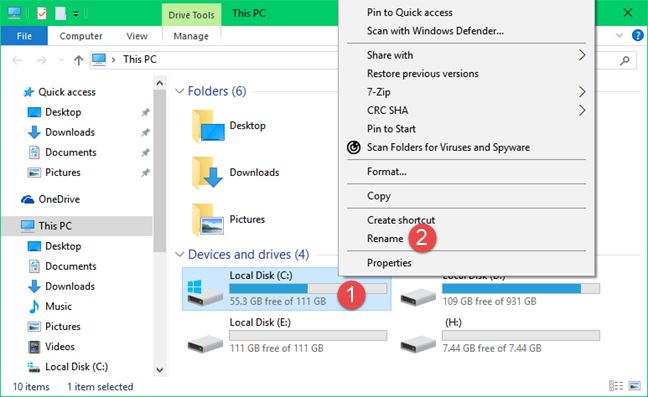Screen dimensions: 648x397
Task: Click the address bar This PC path
Action: tap(140, 59)
